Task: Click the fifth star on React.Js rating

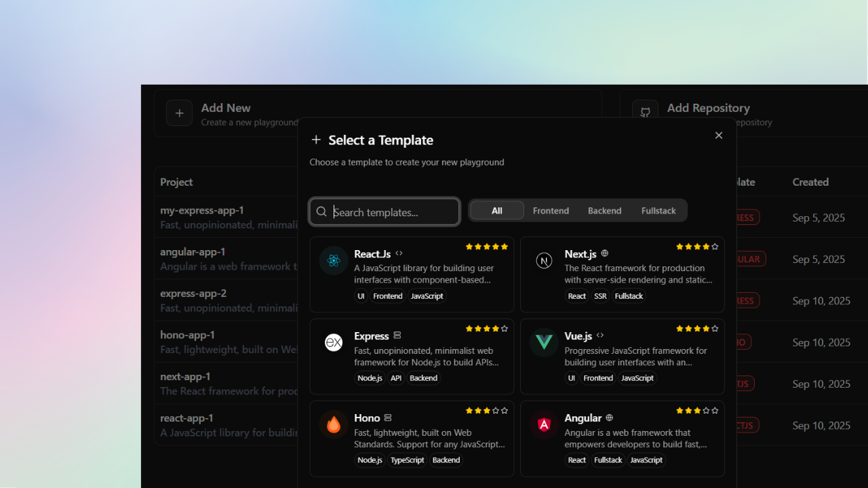Action: [x=505, y=247]
